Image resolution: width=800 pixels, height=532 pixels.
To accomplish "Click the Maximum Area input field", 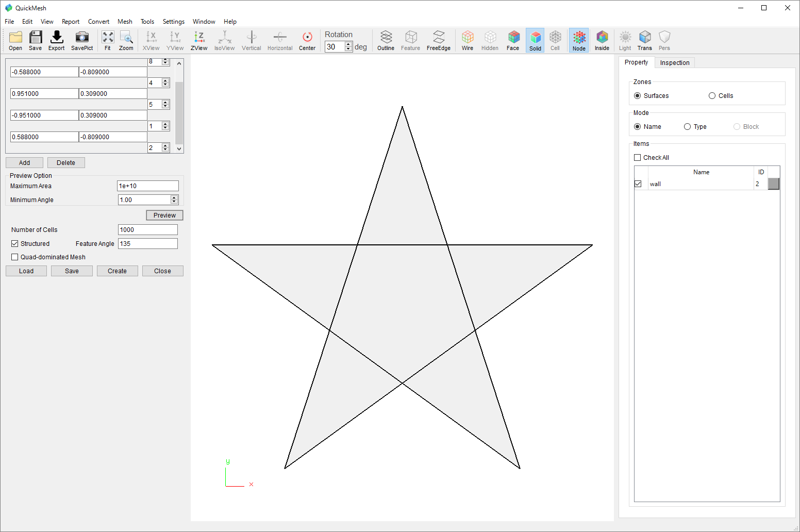I will coord(148,186).
